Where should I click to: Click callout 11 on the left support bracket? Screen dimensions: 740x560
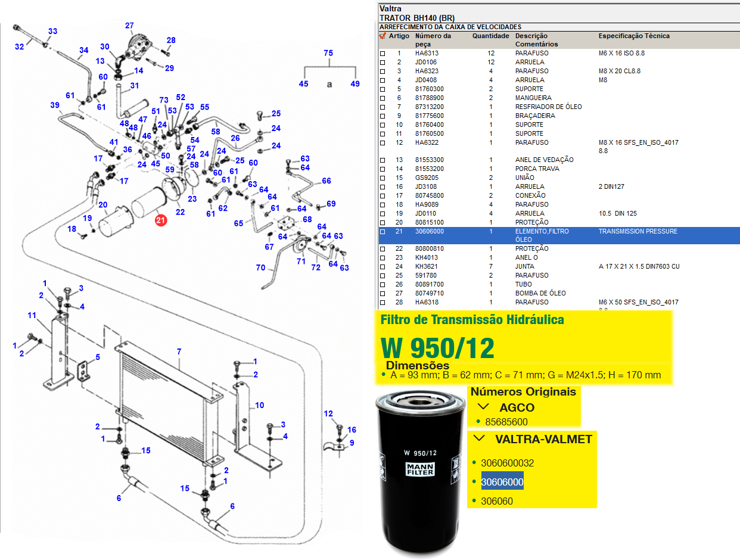(x=32, y=315)
